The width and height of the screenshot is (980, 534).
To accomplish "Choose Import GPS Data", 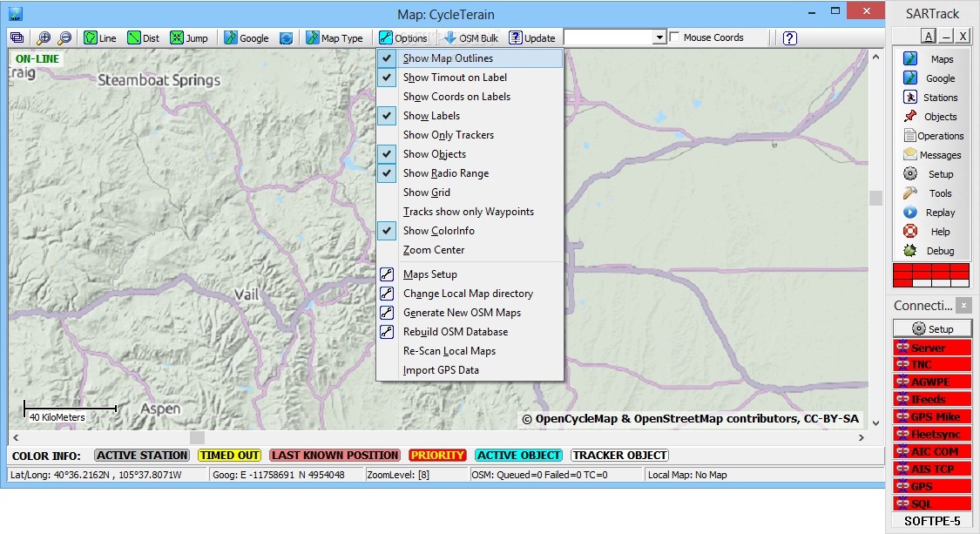I will (x=470, y=370).
